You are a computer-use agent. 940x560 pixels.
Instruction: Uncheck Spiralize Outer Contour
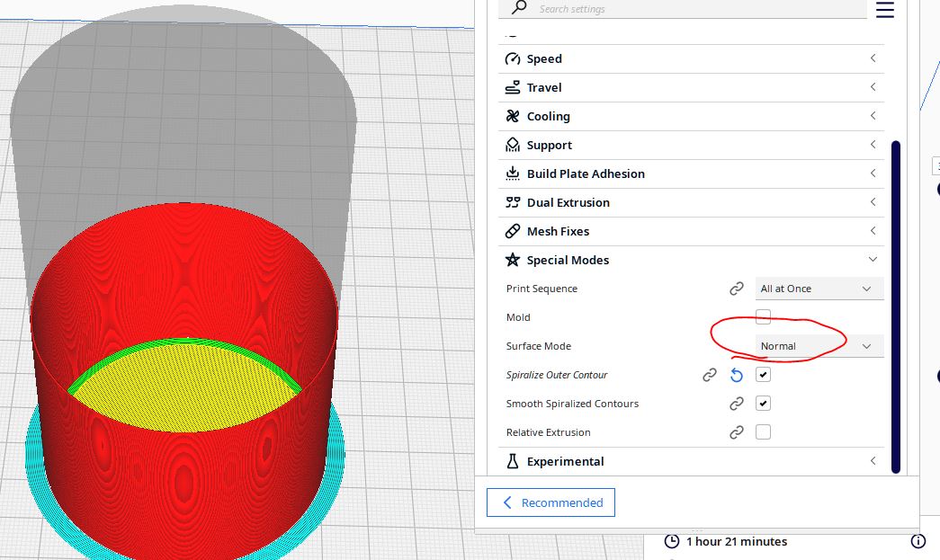tap(763, 374)
